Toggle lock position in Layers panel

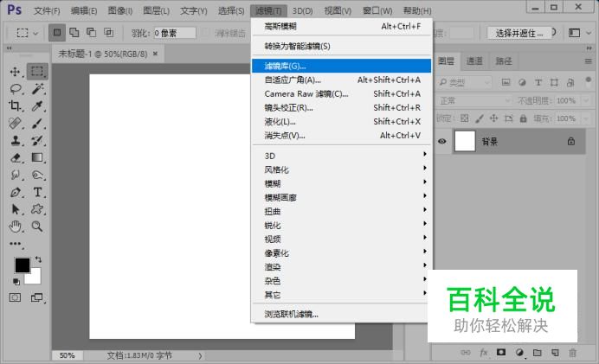(493, 118)
